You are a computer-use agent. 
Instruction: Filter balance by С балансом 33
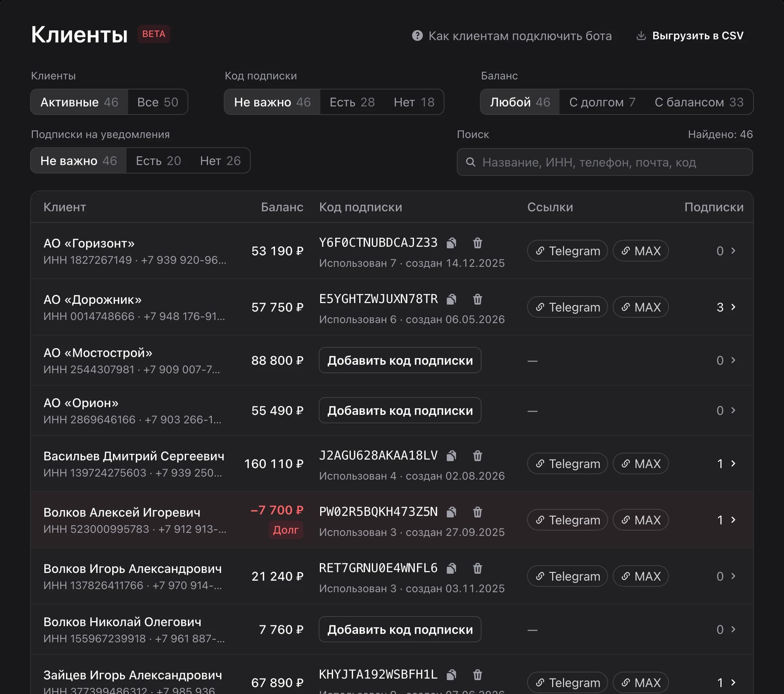699,102
